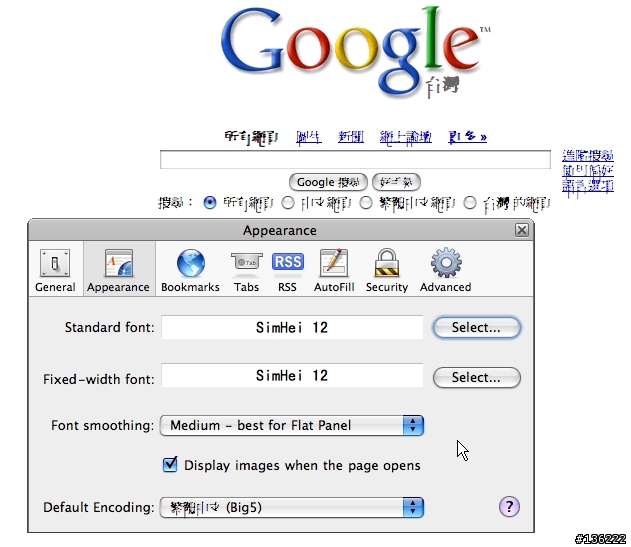Click link ending with » above search box
The image size is (631, 547).
468,137
